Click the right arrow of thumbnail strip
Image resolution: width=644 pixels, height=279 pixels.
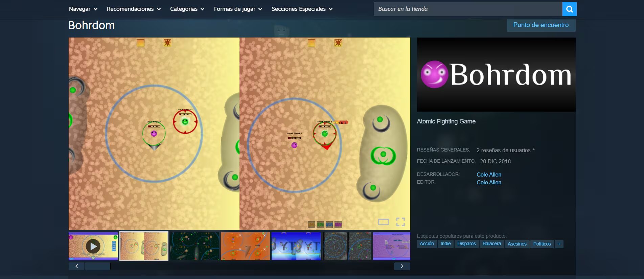[x=402, y=266]
